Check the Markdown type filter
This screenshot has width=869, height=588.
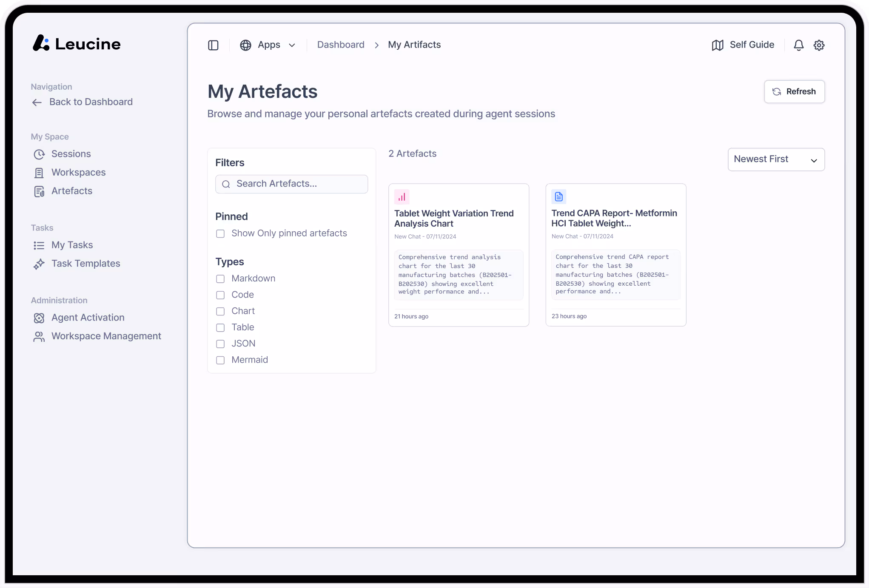220,279
